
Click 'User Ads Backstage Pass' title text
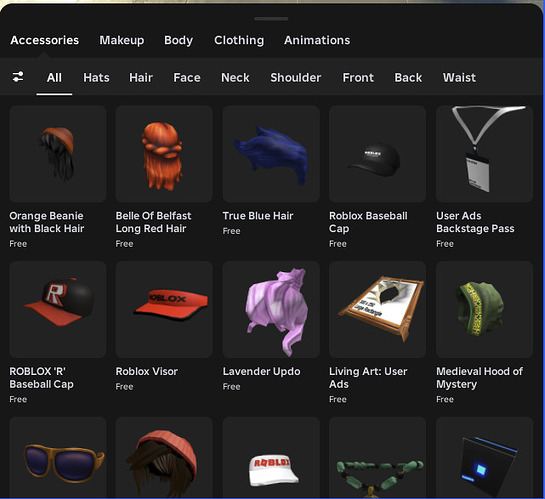(475, 222)
